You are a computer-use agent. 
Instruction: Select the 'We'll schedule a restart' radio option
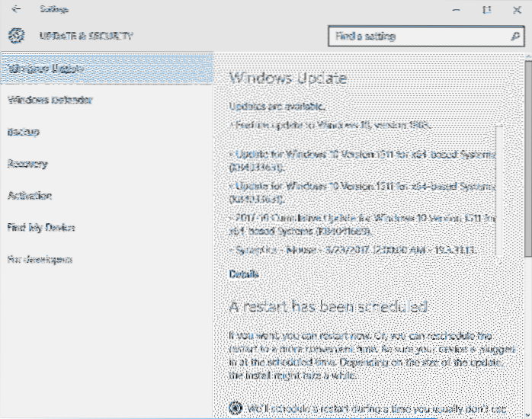click(236, 407)
